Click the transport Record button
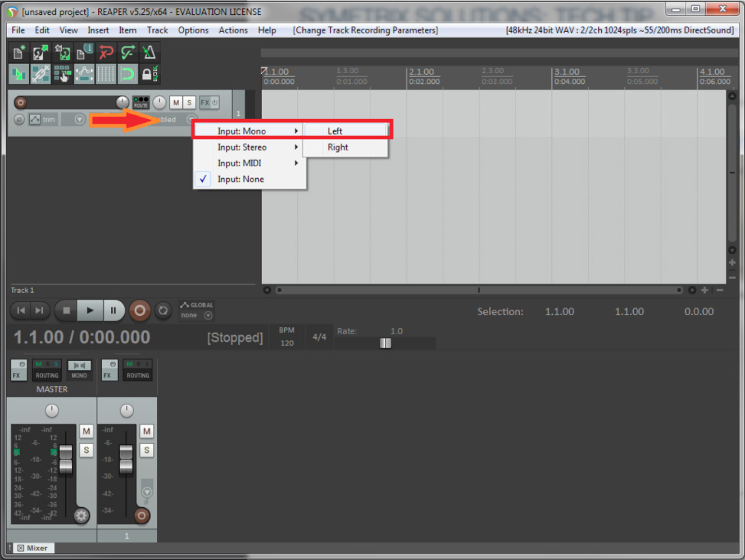 pos(140,310)
